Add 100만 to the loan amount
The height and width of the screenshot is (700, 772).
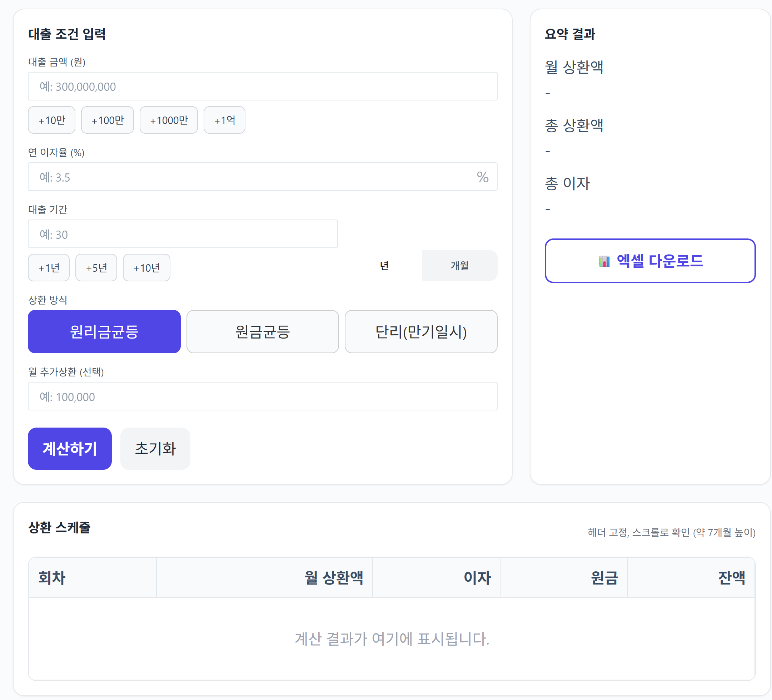(108, 120)
